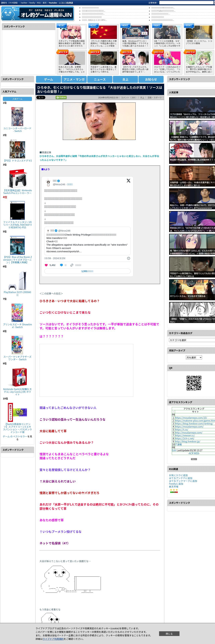Viewport: 215px width, 644px height.
Task: Click the Edit link in access ranking
Action: [x=174, y=450]
